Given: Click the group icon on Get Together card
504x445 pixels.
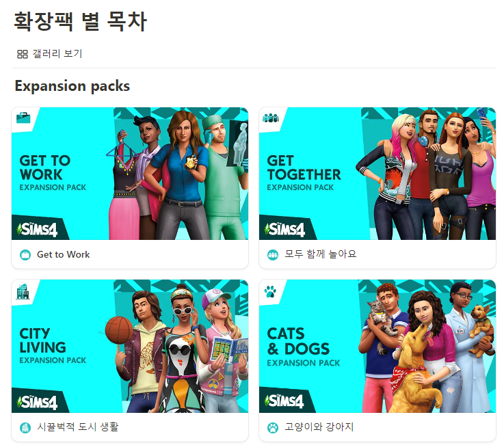Looking at the screenshot, I should coord(271,118).
